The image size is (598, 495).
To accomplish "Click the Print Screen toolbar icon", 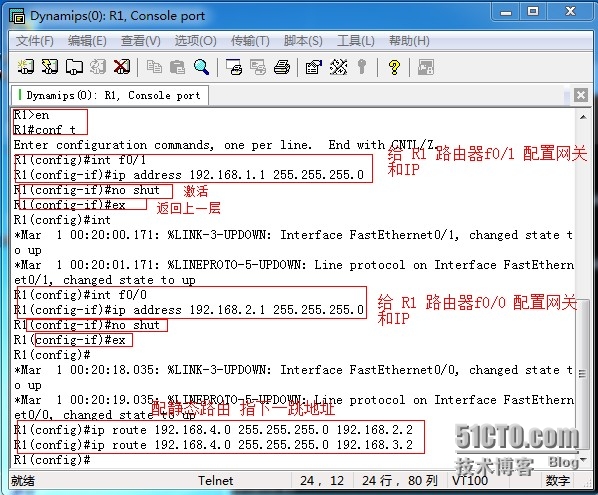I will 234,67.
